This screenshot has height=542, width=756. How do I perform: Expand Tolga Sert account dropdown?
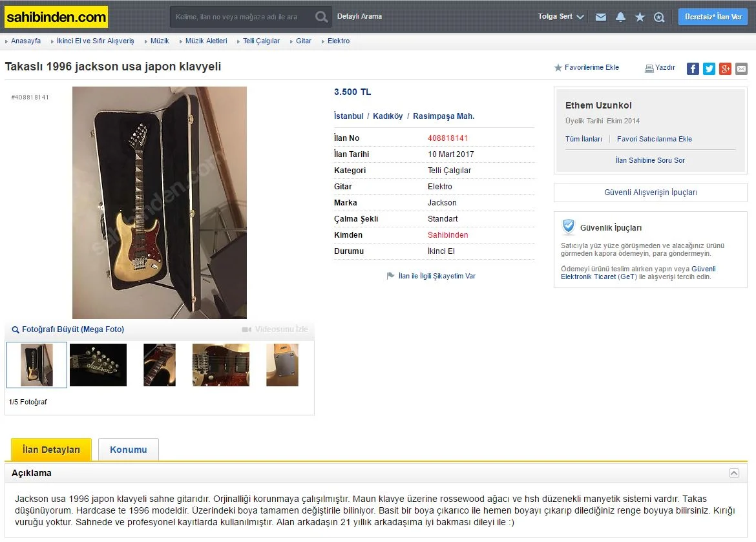[x=561, y=16]
